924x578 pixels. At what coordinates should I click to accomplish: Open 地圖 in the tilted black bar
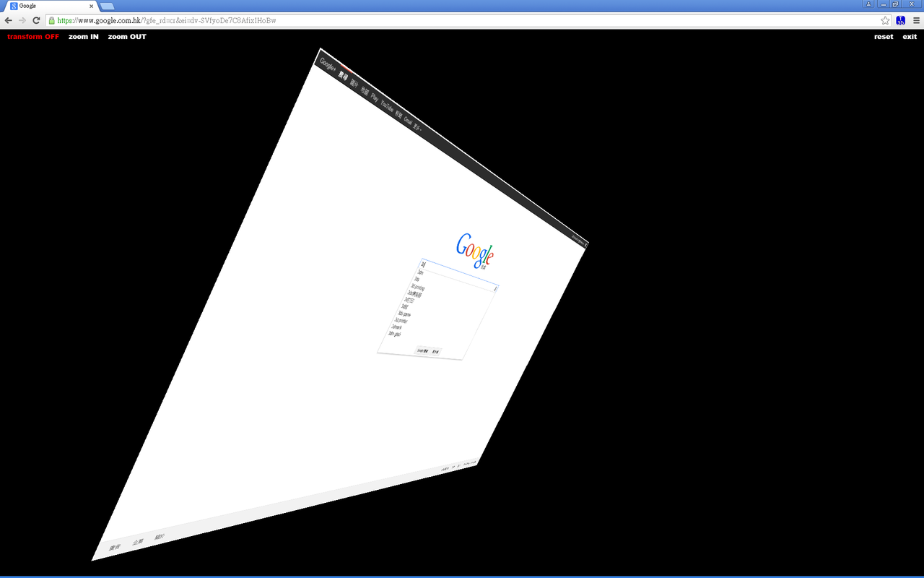point(365,92)
